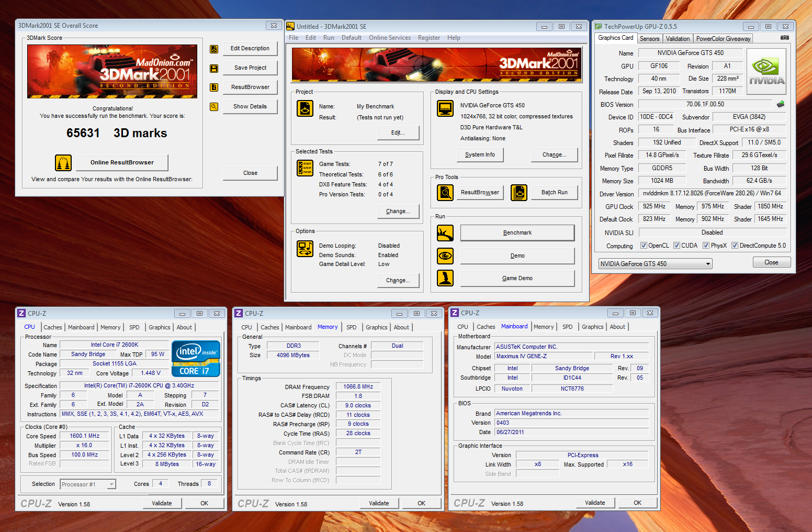Click the DRAM Frequency 1066.8 MHz field
The height and width of the screenshot is (532, 812).
pos(358,386)
